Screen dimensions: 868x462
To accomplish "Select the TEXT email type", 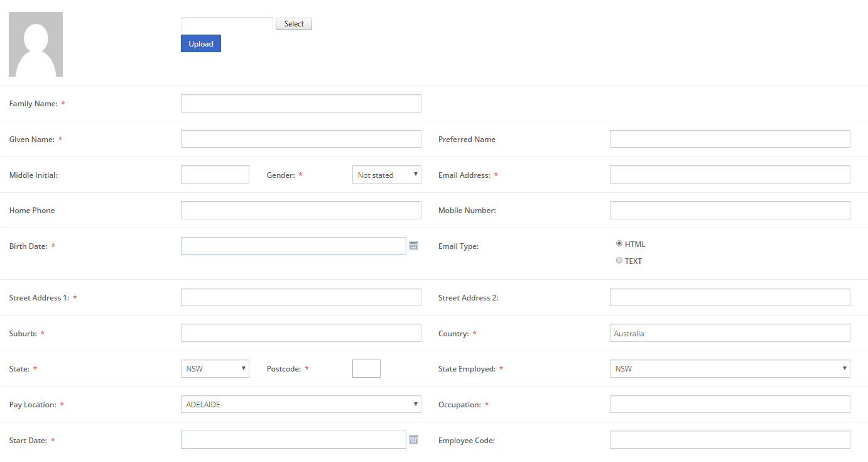I will tap(619, 260).
